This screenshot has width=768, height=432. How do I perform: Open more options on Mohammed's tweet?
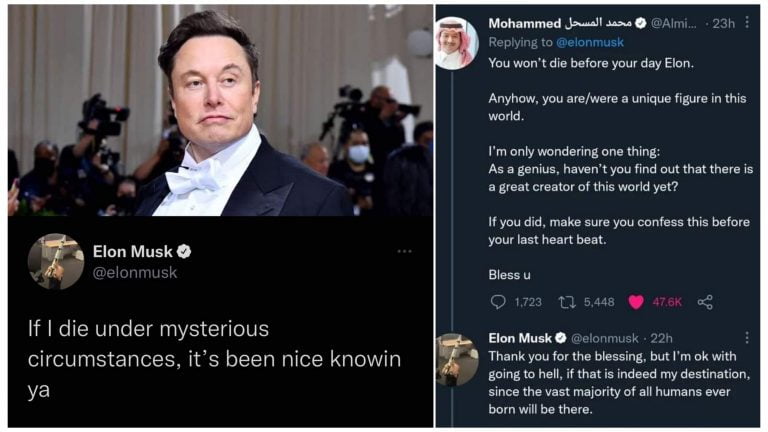(746, 23)
